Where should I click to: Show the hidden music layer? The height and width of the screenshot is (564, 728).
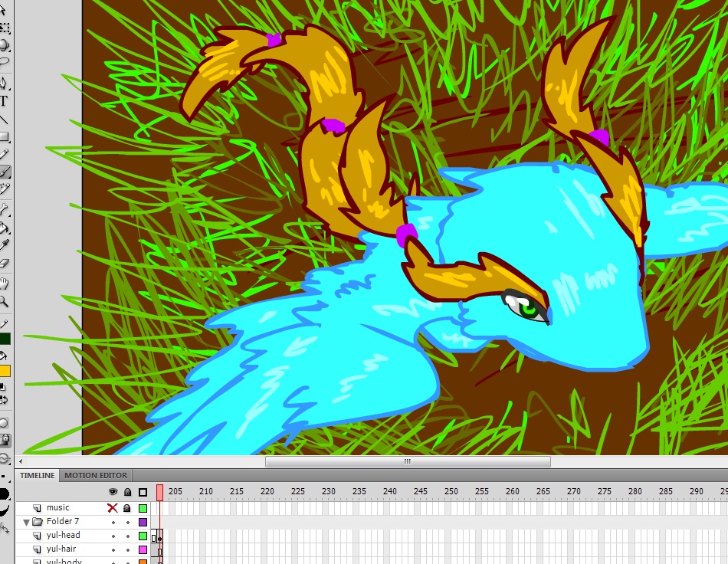[113, 508]
